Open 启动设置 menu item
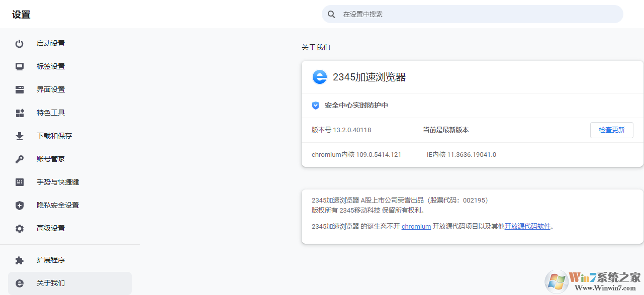 click(x=70, y=44)
